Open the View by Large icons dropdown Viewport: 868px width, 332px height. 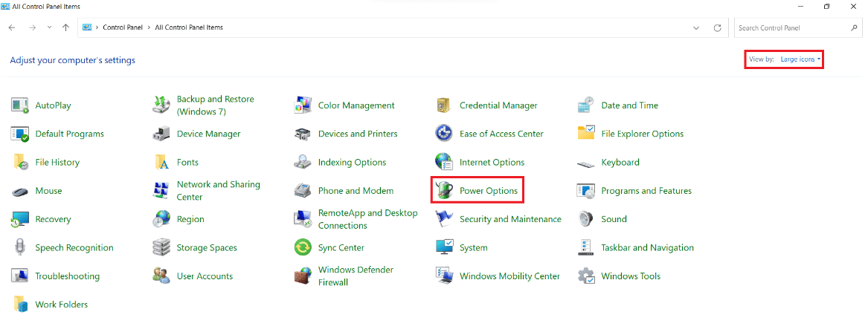pyautogui.click(x=800, y=59)
